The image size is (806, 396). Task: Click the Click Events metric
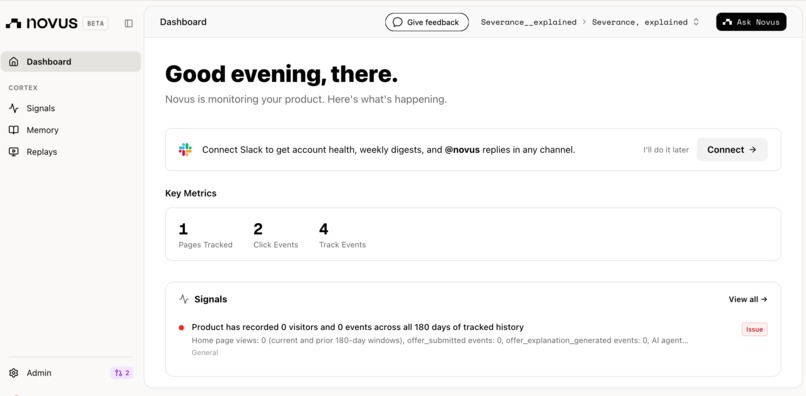[276, 236]
